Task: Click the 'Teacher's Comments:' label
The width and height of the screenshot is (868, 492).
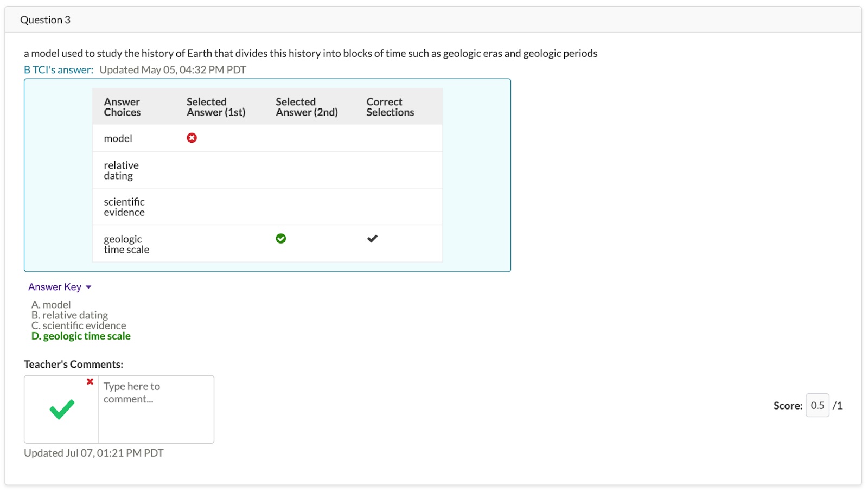Action: (x=73, y=365)
